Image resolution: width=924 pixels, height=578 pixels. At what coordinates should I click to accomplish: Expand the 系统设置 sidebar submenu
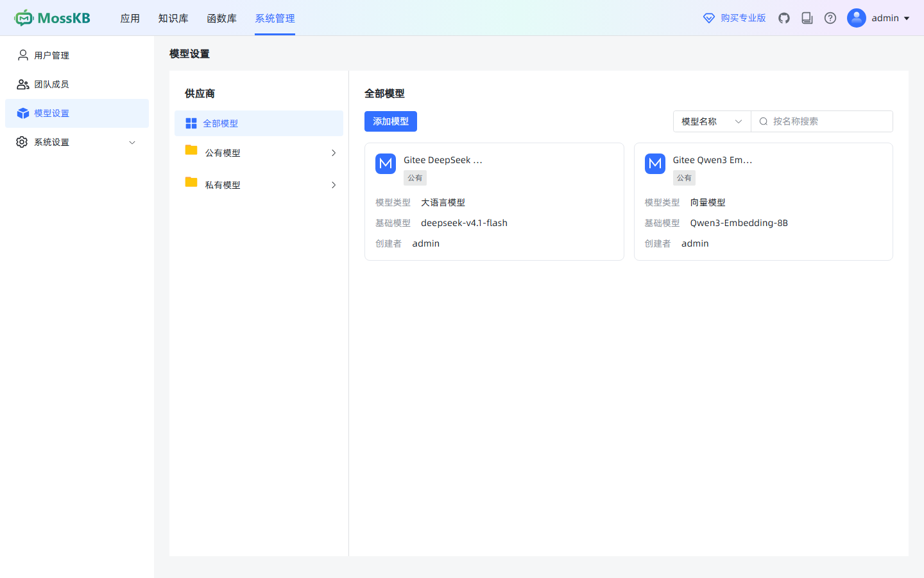coord(132,143)
